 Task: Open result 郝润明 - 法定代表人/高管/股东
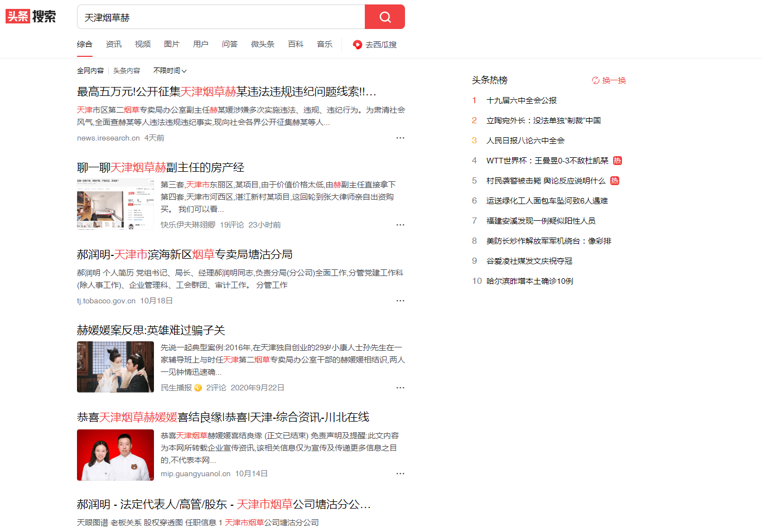(224, 504)
